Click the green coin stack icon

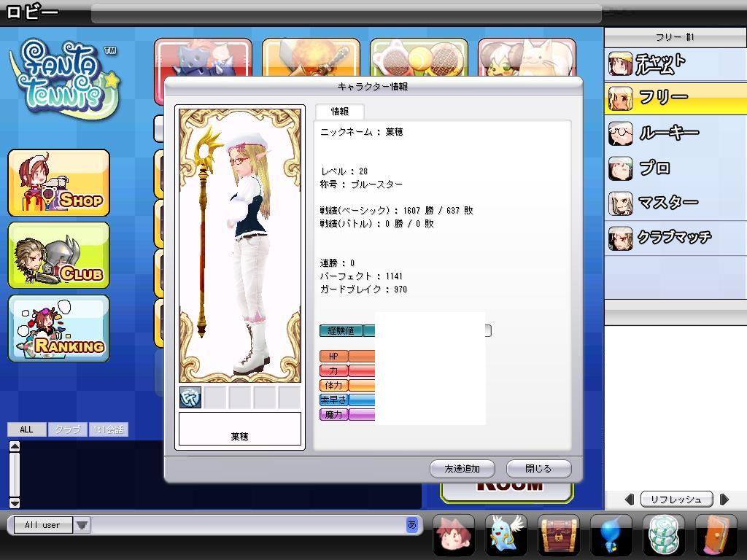coord(663,534)
